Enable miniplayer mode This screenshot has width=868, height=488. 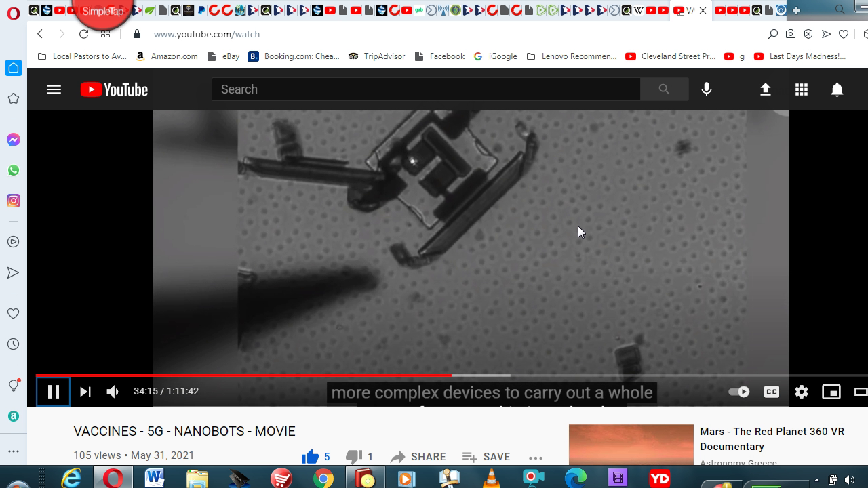[831, 392]
